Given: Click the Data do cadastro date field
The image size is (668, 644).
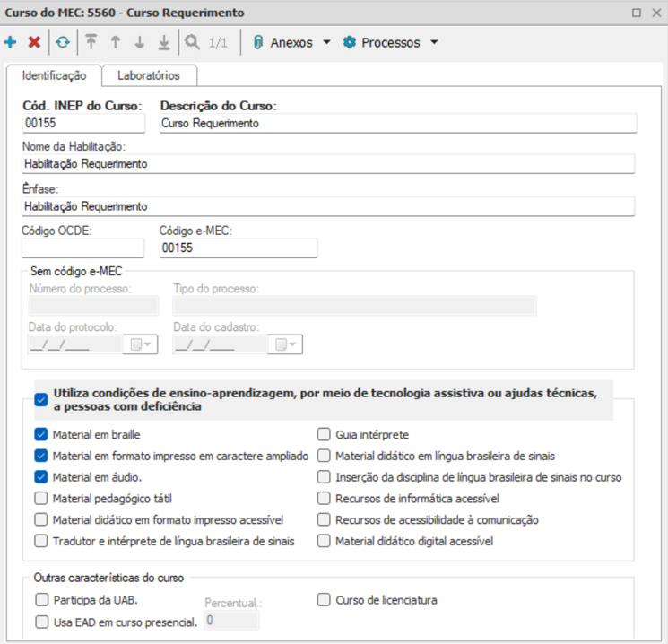Looking at the screenshot, I should pyautogui.click(x=220, y=344).
